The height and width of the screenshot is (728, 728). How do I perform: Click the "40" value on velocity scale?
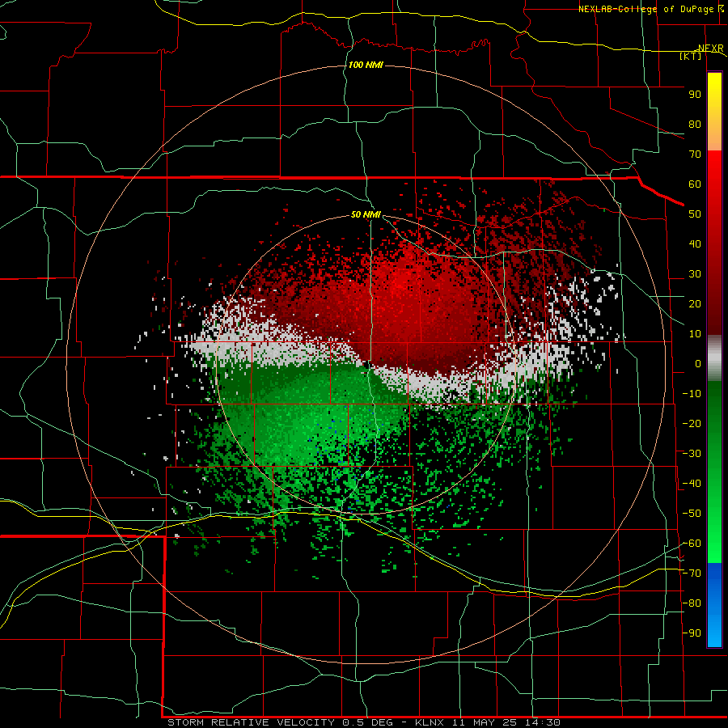[695, 243]
